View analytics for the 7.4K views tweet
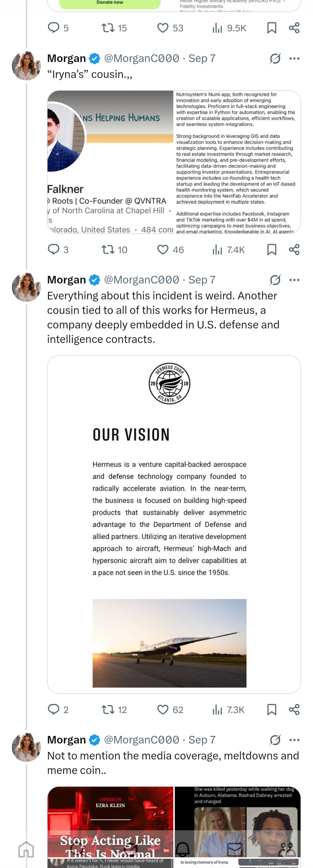The height and width of the screenshot is (868, 313). (228, 249)
